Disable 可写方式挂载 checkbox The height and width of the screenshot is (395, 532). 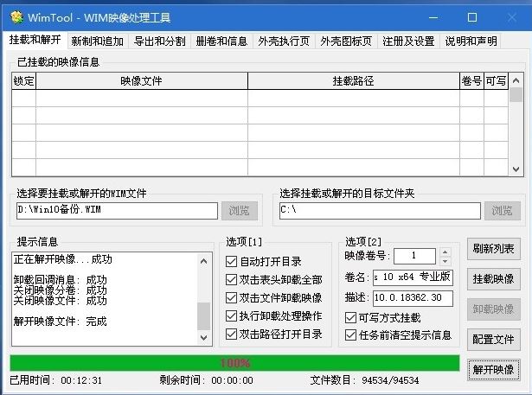click(350, 317)
